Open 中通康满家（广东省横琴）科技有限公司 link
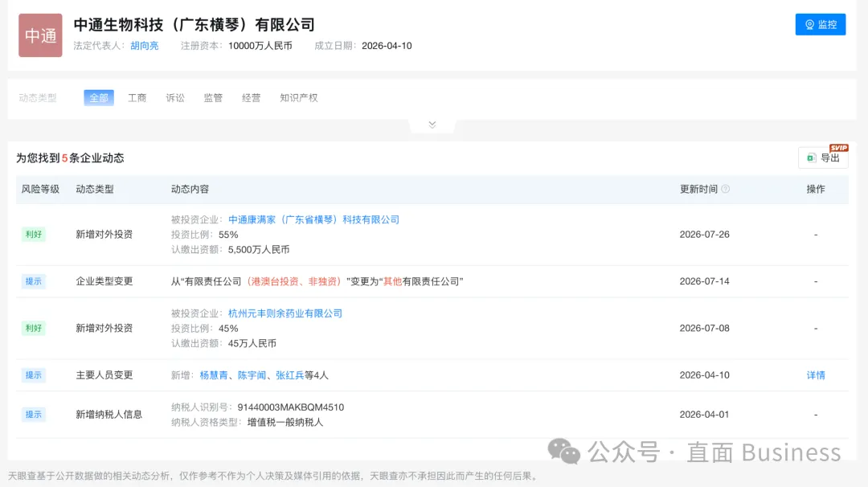This screenshot has height=487, width=868. (x=314, y=219)
